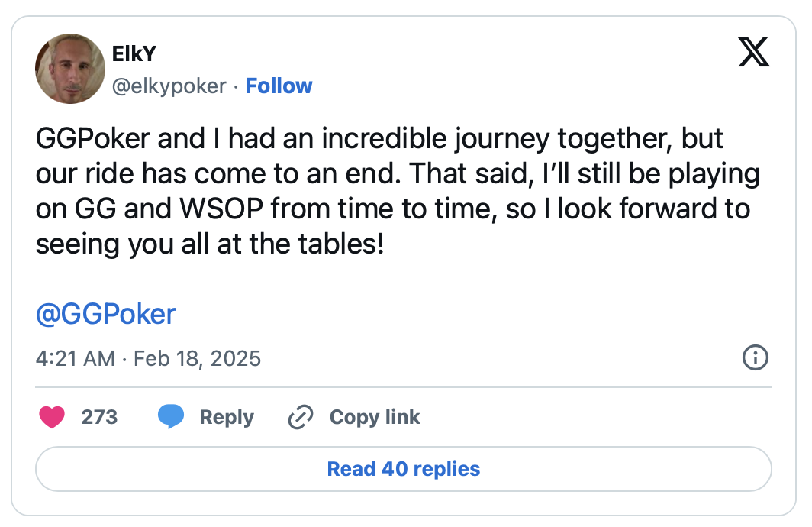Open the X logo link
This screenshot has height=527, width=812.
[754, 53]
